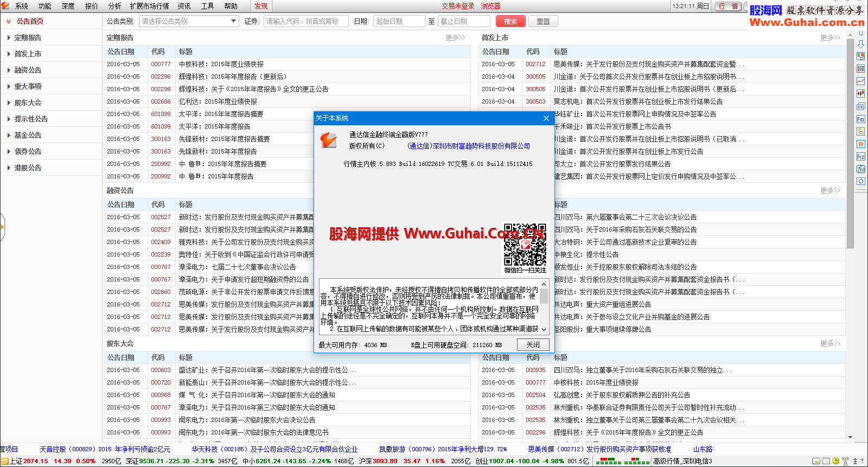Click the circle icon at sidebar bottom

pos(861,181)
